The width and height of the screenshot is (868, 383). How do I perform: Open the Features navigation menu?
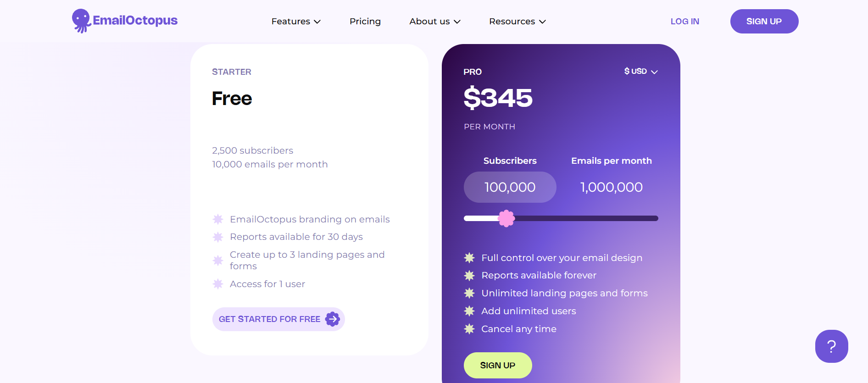[x=295, y=21]
